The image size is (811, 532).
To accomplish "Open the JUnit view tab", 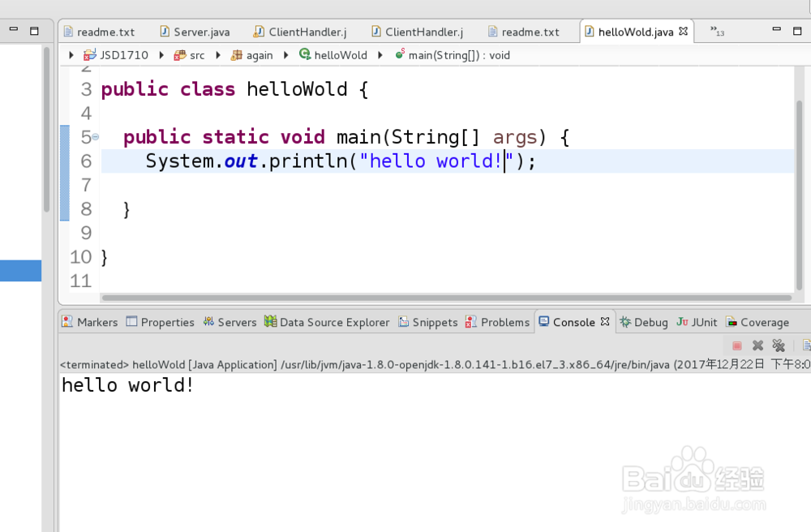I will point(697,322).
